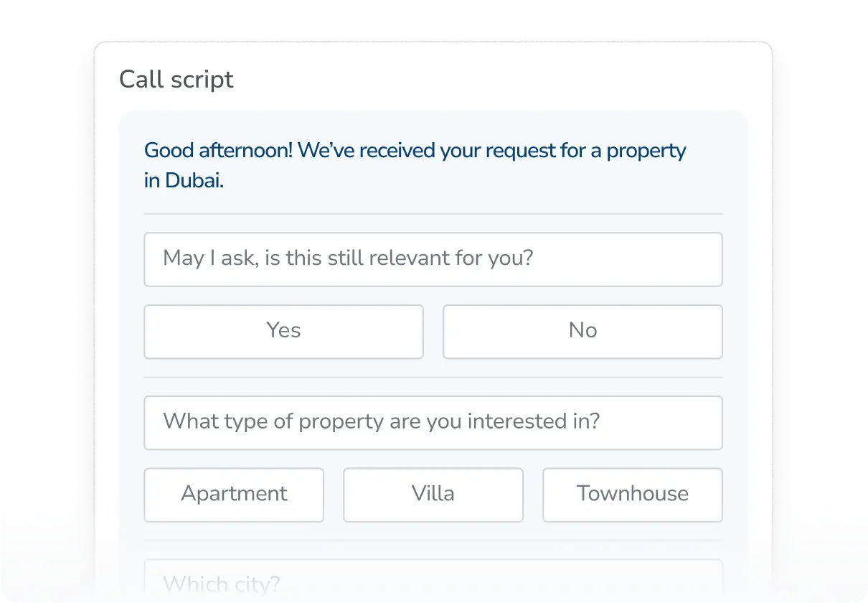The image size is (868, 603).
Task: Choose Townhouse as property type
Action: click(x=632, y=495)
